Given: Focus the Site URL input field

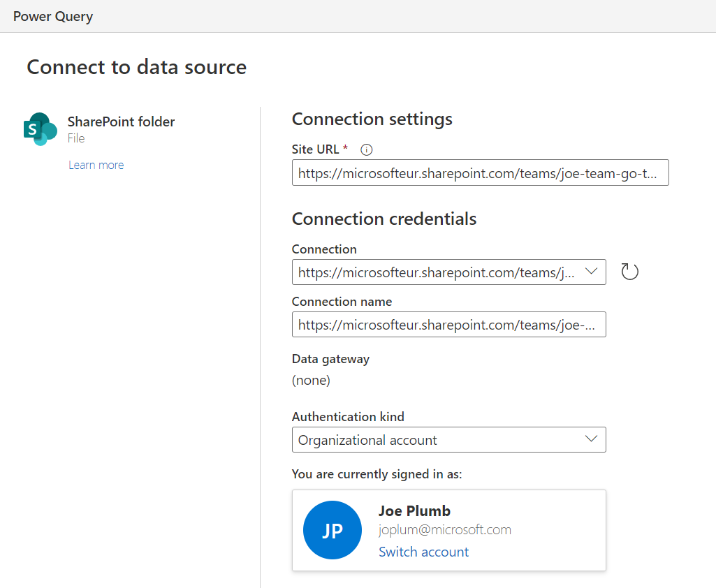Looking at the screenshot, I should point(481,172).
